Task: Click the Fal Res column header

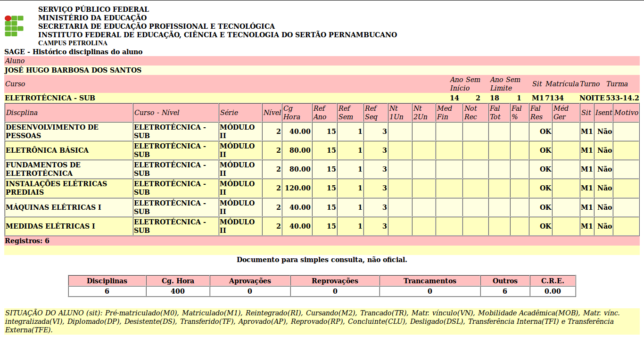Action: (541, 113)
